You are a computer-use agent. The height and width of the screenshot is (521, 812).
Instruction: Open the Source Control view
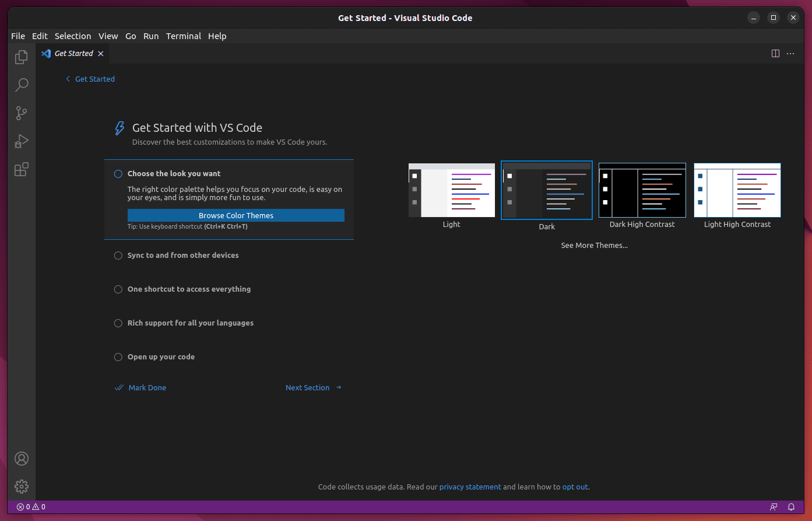(x=21, y=113)
